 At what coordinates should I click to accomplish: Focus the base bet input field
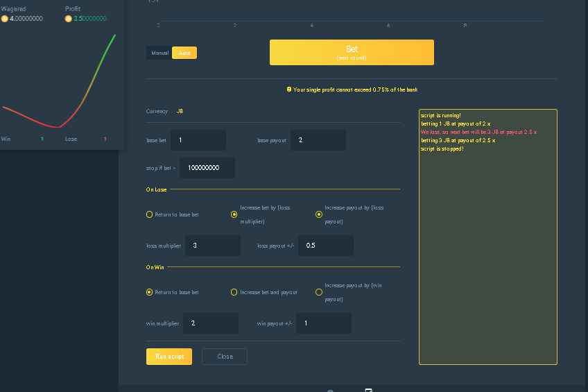point(198,140)
